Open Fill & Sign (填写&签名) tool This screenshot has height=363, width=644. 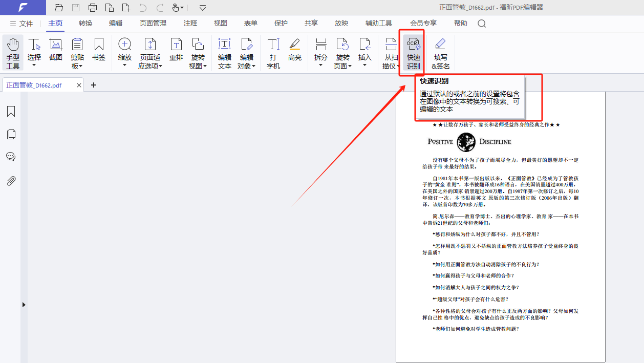tap(440, 53)
